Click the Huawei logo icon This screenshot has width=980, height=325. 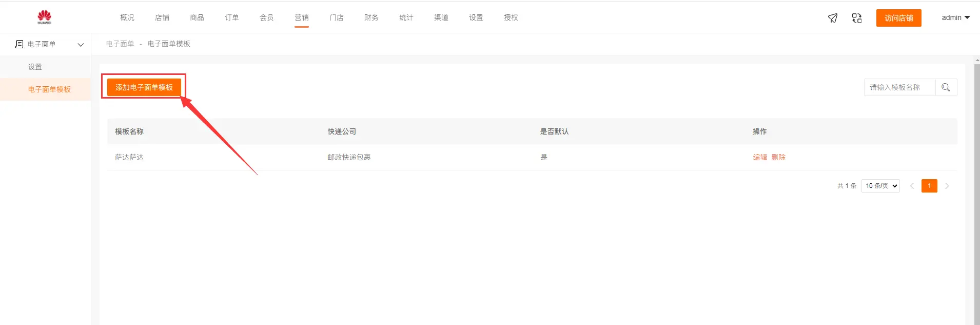click(45, 17)
